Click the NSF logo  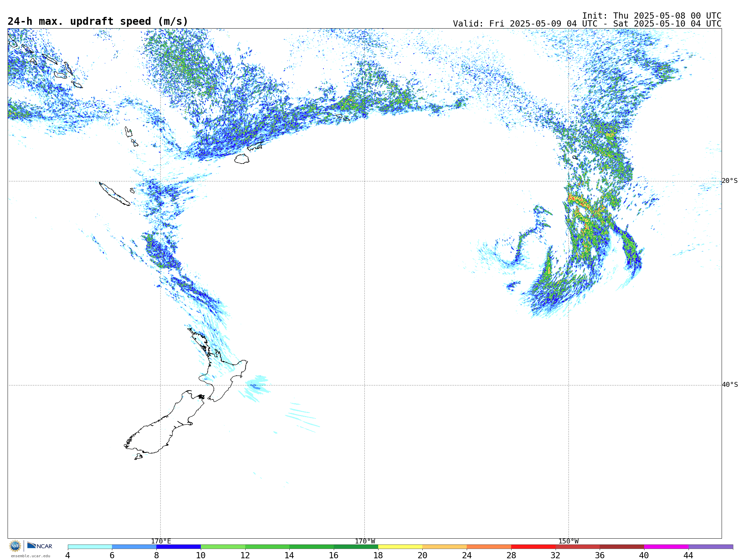15,546
